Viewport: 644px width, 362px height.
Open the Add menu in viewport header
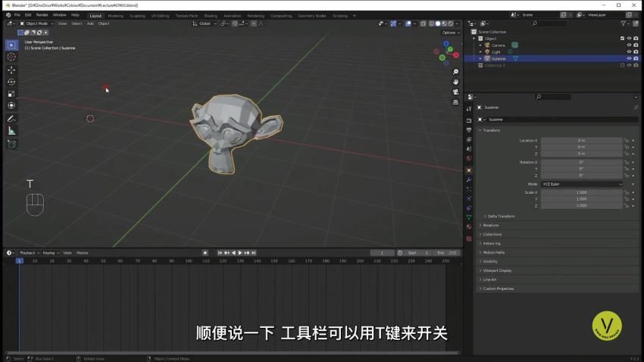click(90, 23)
